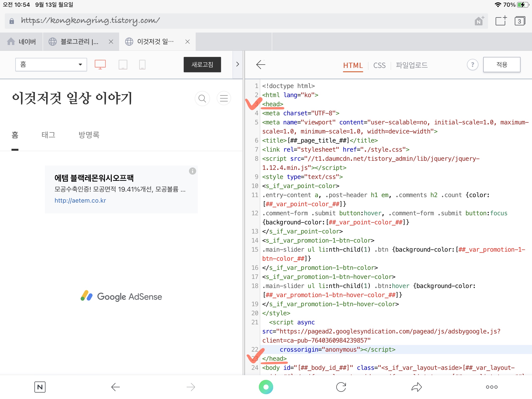
Task: Select the 태그 blog menu item
Action: tap(48, 135)
